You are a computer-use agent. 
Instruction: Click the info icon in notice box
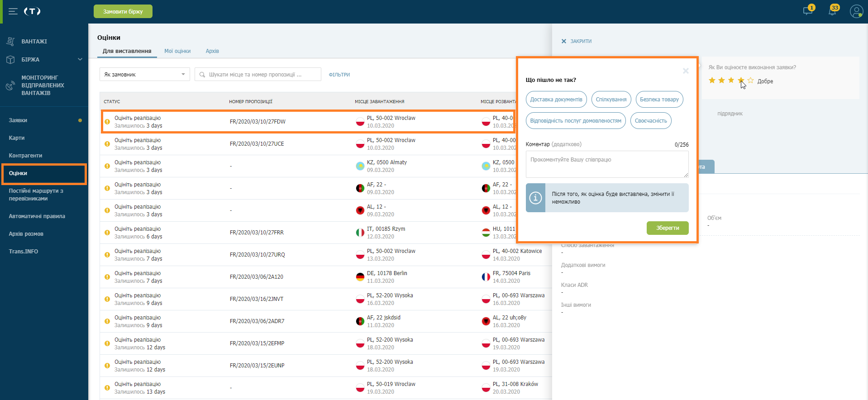(535, 198)
